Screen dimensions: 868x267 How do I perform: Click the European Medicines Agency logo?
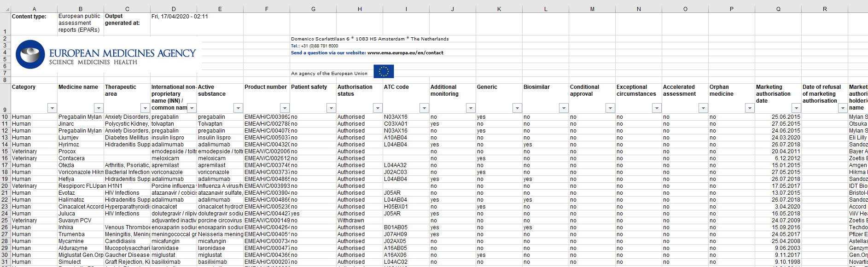tap(106, 55)
